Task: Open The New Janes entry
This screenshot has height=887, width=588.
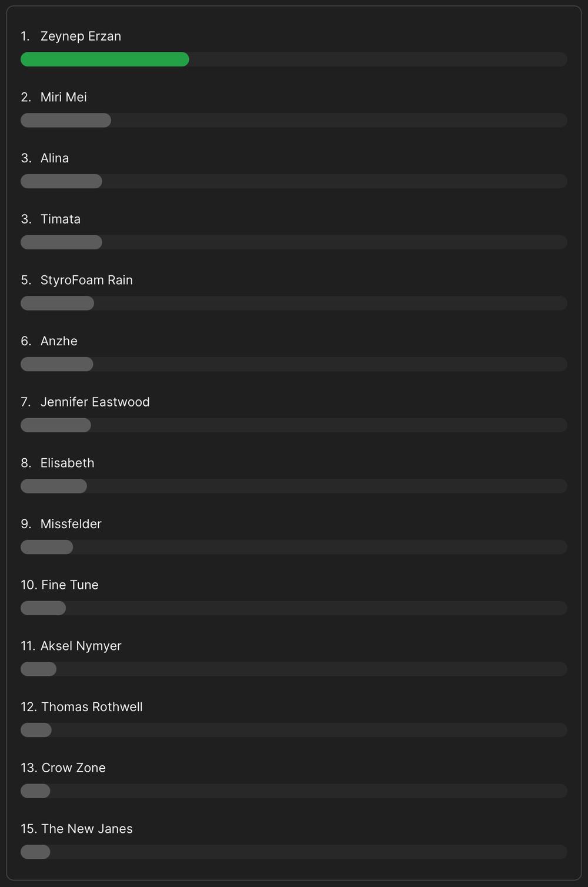Action: [x=87, y=829]
